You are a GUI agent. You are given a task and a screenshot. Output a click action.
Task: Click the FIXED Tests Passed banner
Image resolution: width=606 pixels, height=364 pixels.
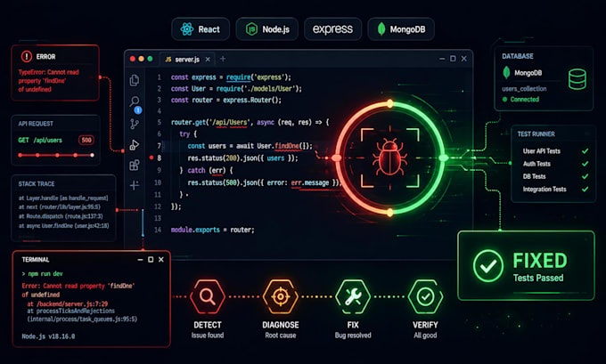526,265
